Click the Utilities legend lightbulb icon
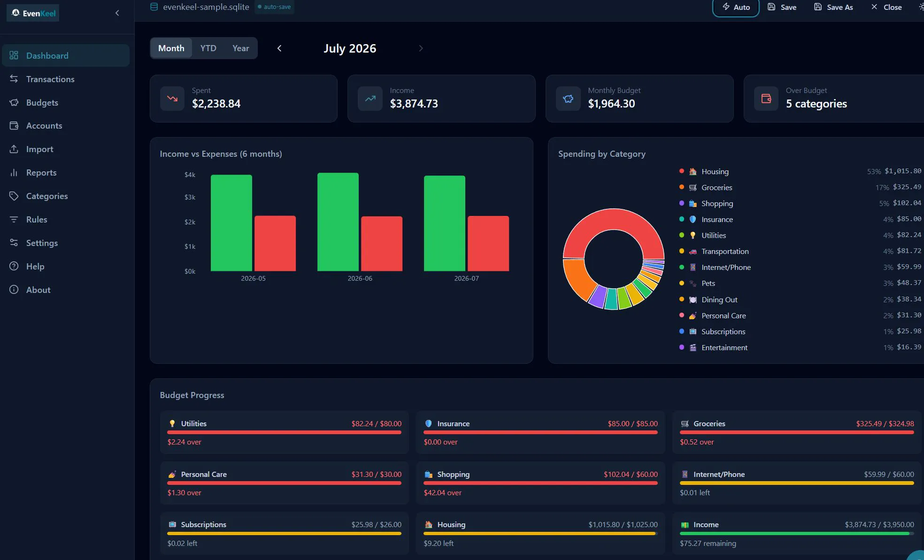Image resolution: width=924 pixels, height=560 pixels. (x=693, y=235)
